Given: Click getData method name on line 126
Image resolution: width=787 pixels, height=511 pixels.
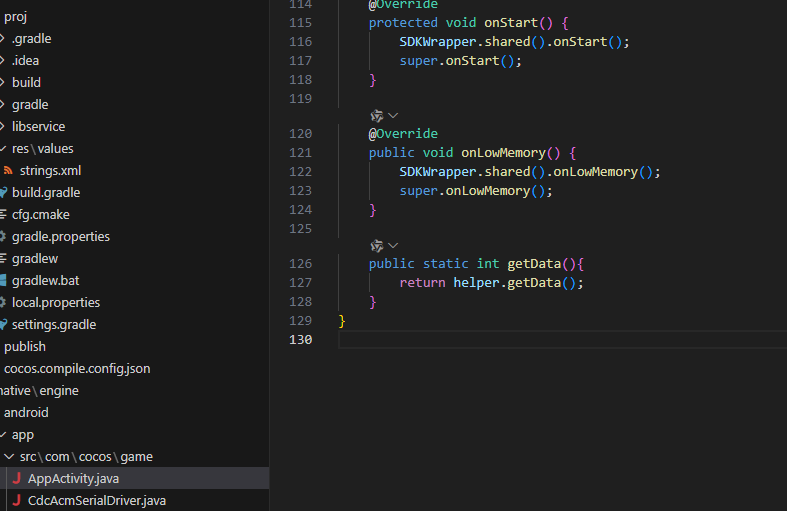Looking at the screenshot, I should coord(534,264).
